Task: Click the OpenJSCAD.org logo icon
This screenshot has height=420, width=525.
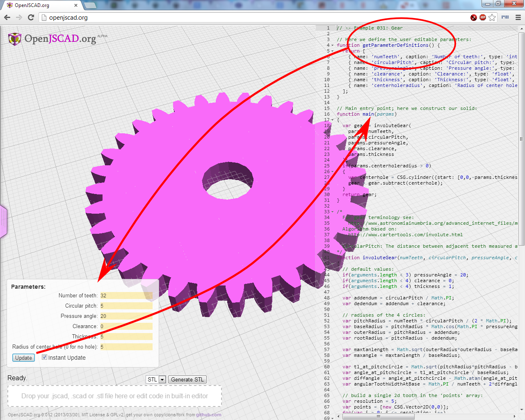Action: tap(15, 39)
